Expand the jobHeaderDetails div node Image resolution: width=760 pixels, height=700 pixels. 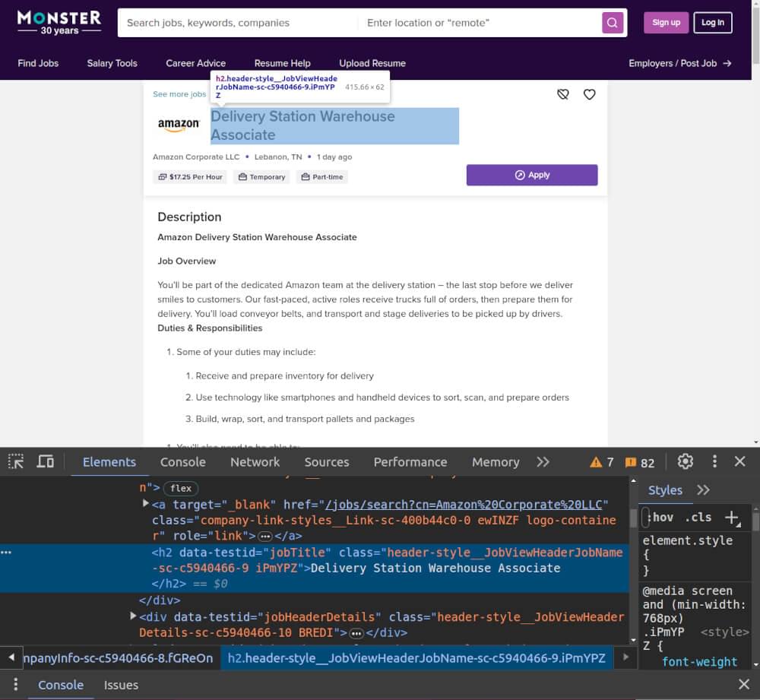click(133, 616)
